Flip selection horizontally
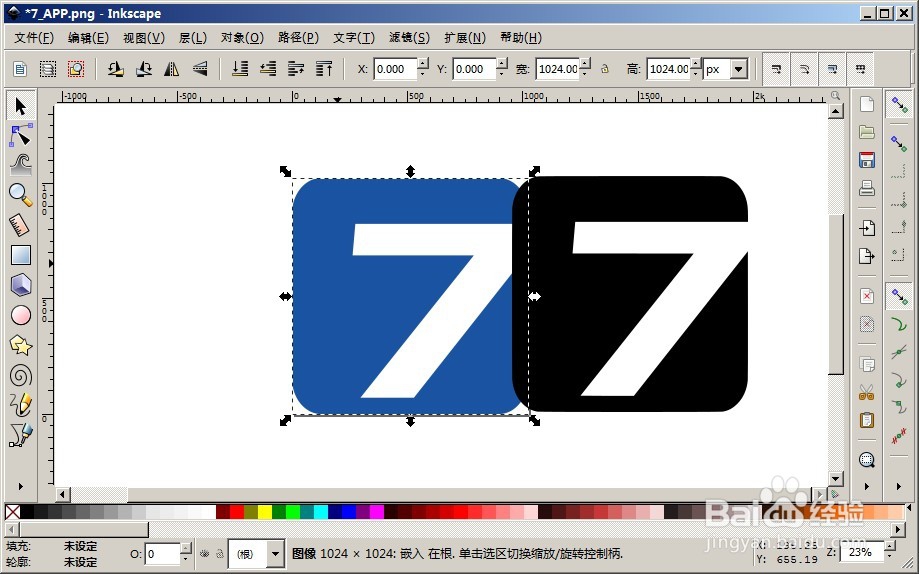 click(172, 69)
